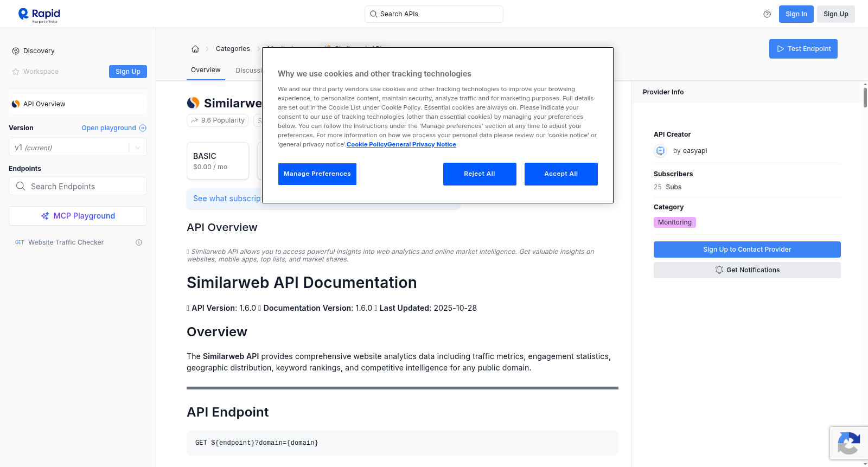868x467 pixels.
Task: Click the Website Traffic Checker info icon
Action: click(139, 242)
